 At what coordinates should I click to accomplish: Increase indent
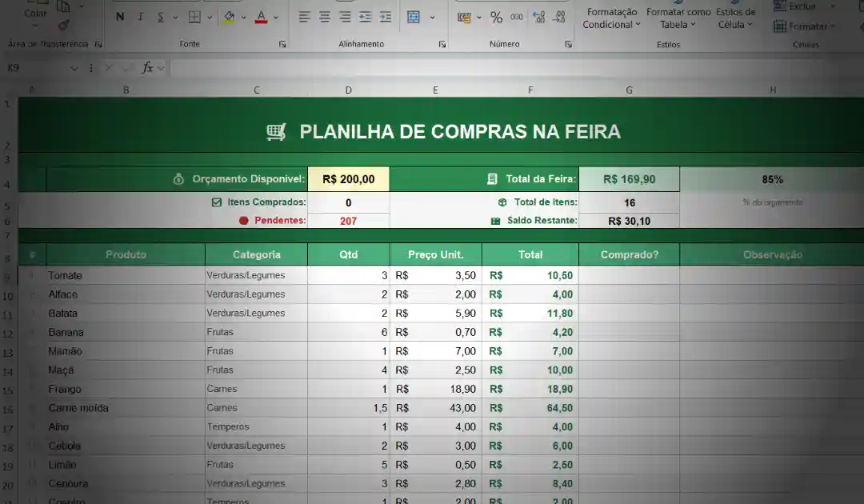(x=386, y=17)
